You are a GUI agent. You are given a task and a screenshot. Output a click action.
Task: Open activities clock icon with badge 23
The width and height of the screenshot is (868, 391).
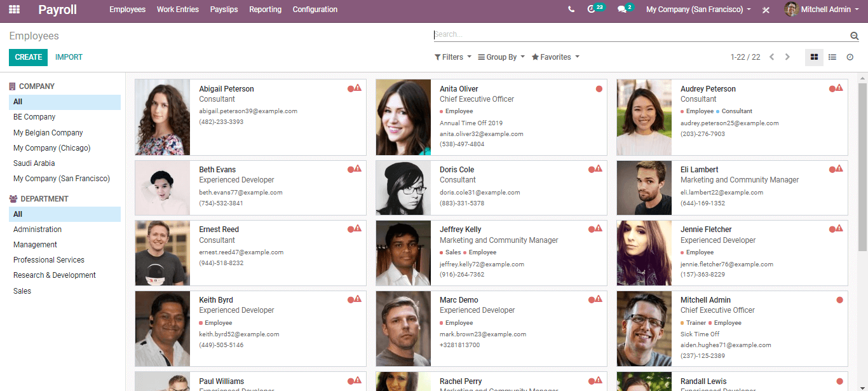click(592, 10)
